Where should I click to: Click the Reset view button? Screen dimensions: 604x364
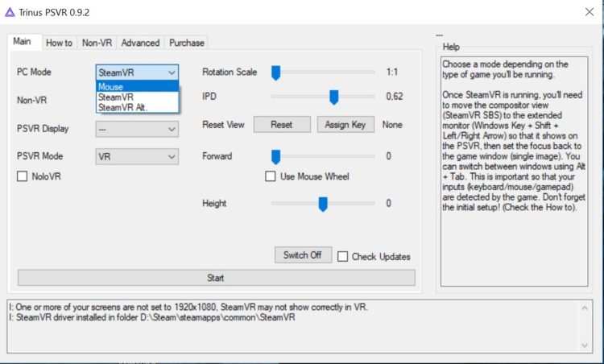tap(282, 124)
